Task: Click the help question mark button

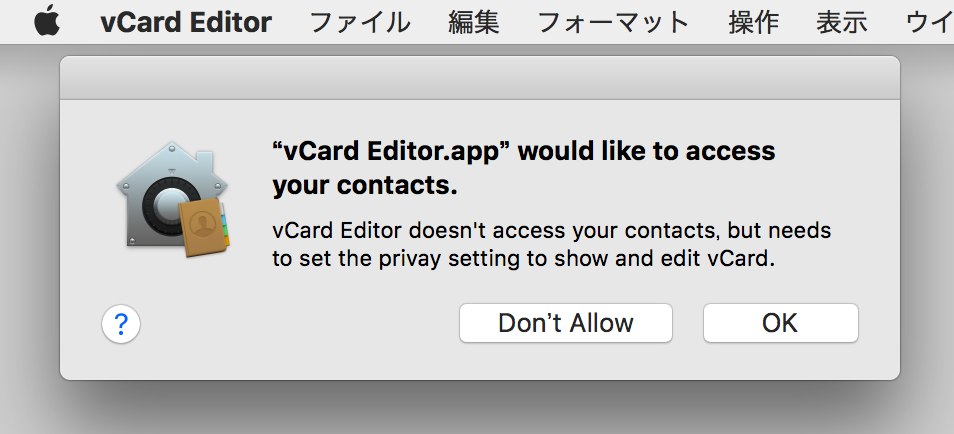Action: [121, 324]
